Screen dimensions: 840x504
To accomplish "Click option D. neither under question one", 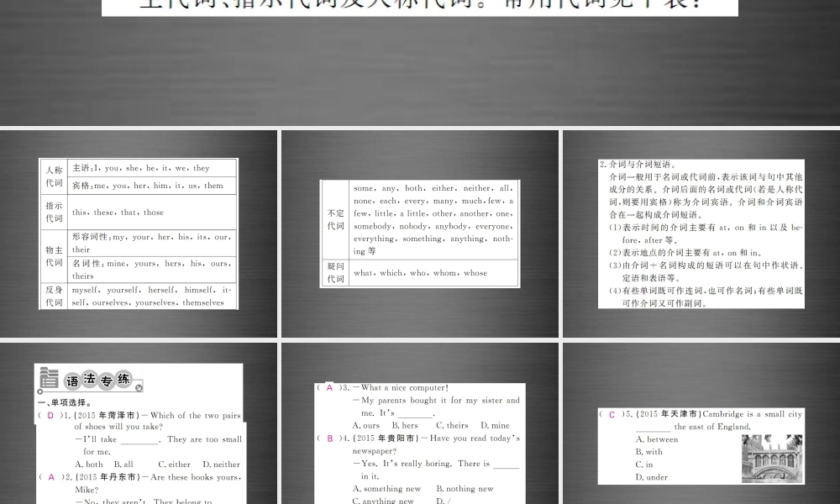I will click(222, 464).
